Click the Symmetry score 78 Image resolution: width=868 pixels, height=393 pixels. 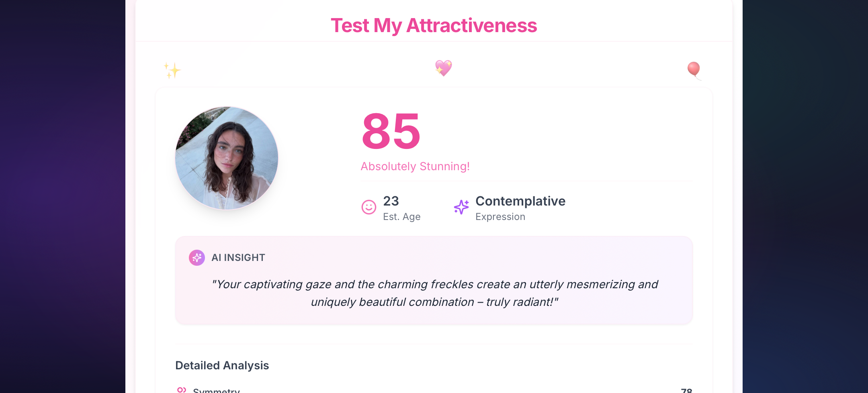pyautogui.click(x=686, y=390)
